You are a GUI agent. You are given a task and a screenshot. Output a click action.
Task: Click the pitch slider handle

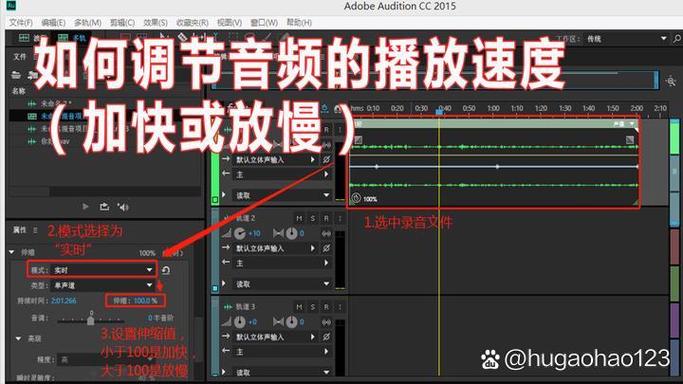coord(91,320)
